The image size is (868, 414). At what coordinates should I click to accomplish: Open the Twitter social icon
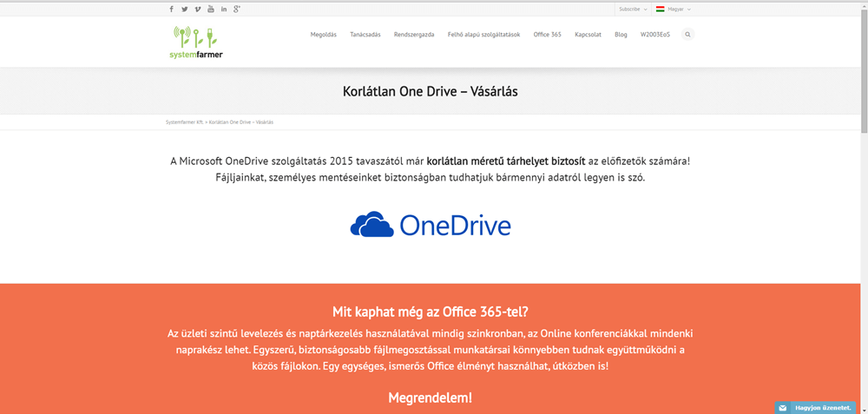pos(185,9)
